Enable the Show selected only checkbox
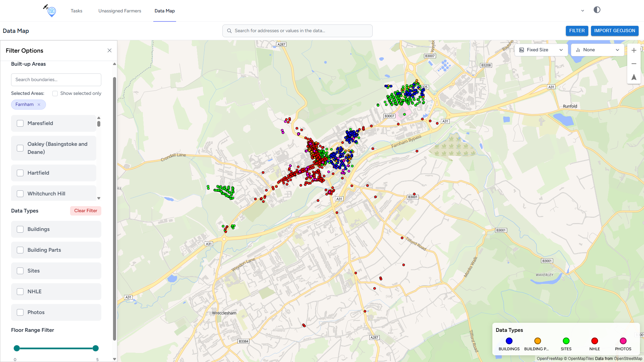This screenshot has height=362, width=644. click(x=55, y=94)
